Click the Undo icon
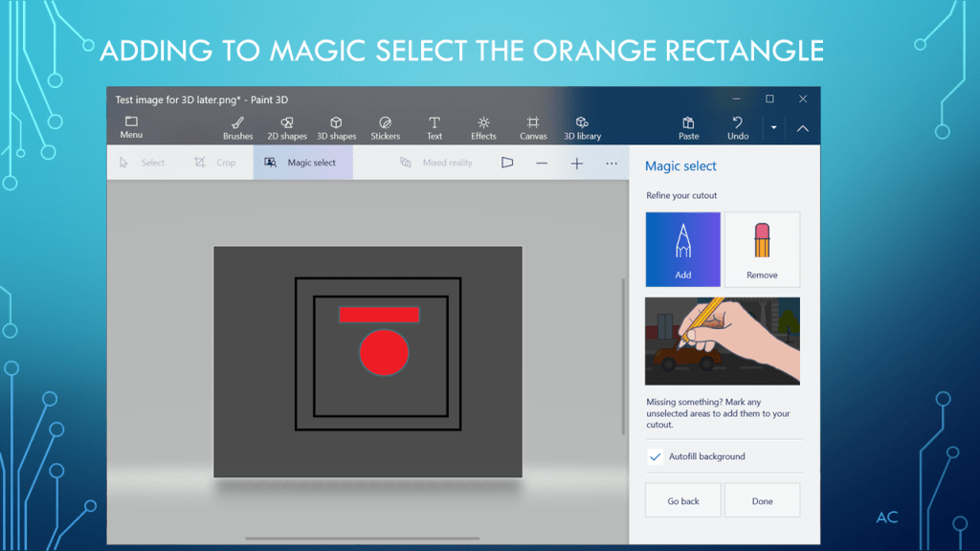Viewport: 980px width, 551px height. tap(737, 127)
